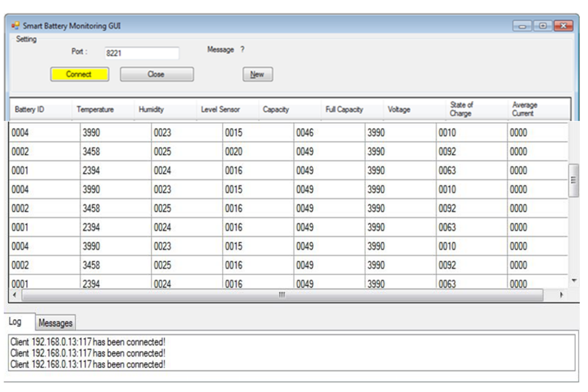Click the Battery ID column header
The height and width of the screenshot is (392, 588).
[41, 109]
